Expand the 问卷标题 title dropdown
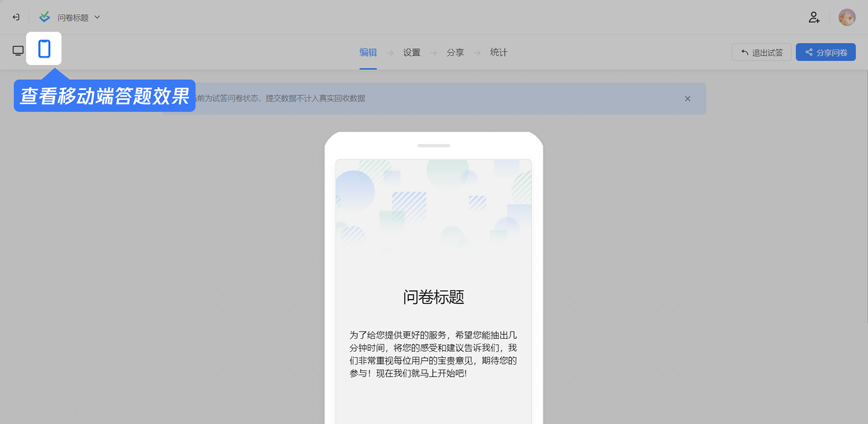Viewport: 868px width, 424px height. [x=97, y=18]
